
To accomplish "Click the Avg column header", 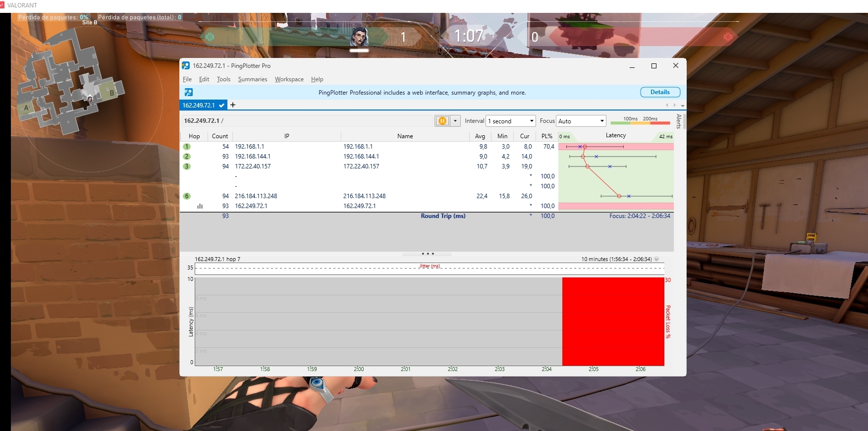I will click(x=480, y=136).
